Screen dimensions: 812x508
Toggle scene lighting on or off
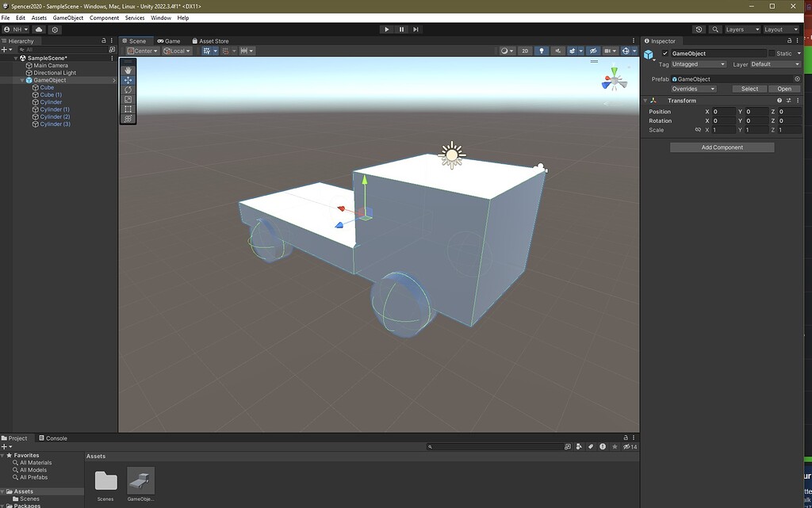tap(542, 51)
